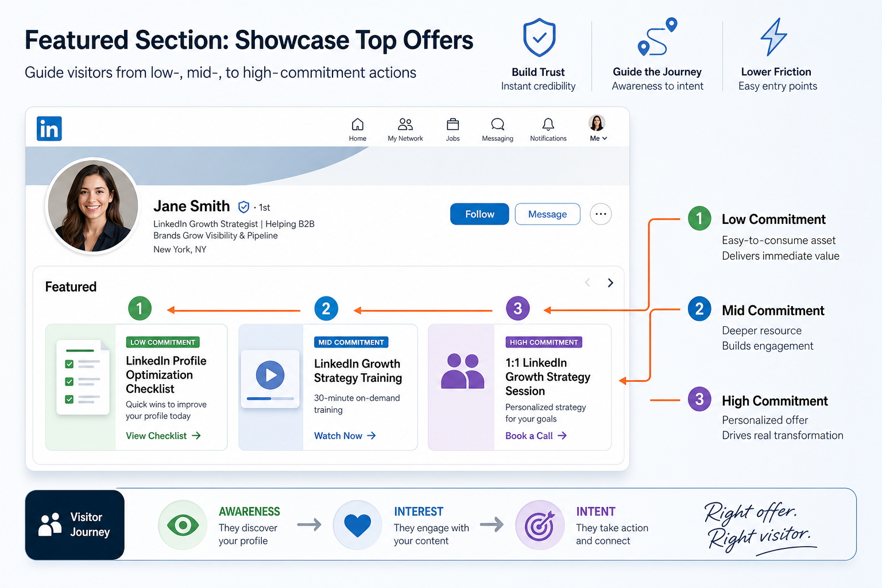Click the Build Trust shield icon
This screenshot has height=588, width=882.
point(539,38)
